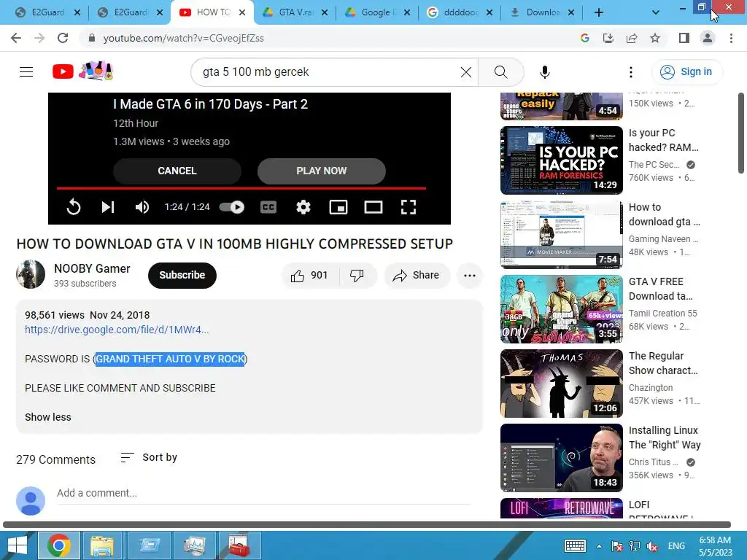Close the YouTube HOW TO tab
This screenshot has width=747, height=560.
(242, 12)
